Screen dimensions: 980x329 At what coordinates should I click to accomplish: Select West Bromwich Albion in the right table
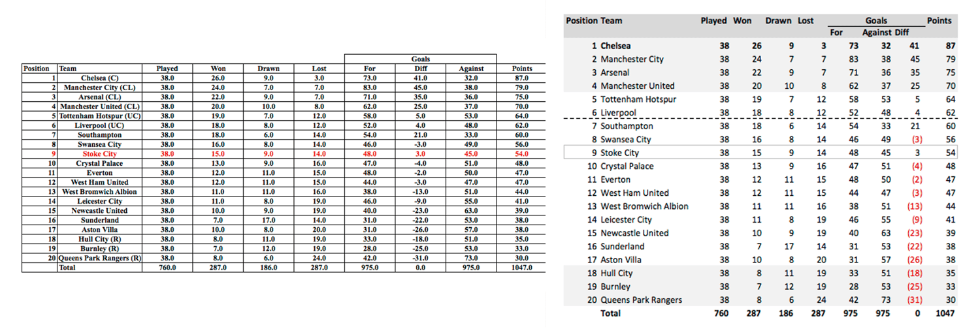pyautogui.click(x=644, y=206)
